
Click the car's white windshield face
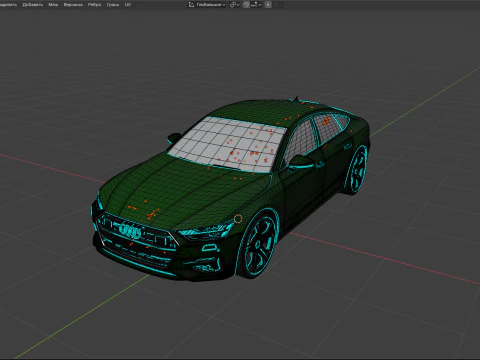227,144
